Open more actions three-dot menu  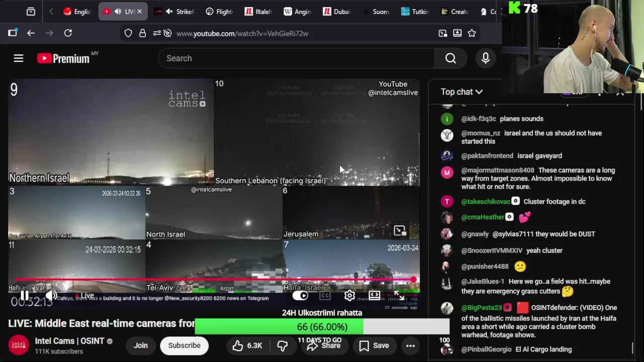[411, 345]
